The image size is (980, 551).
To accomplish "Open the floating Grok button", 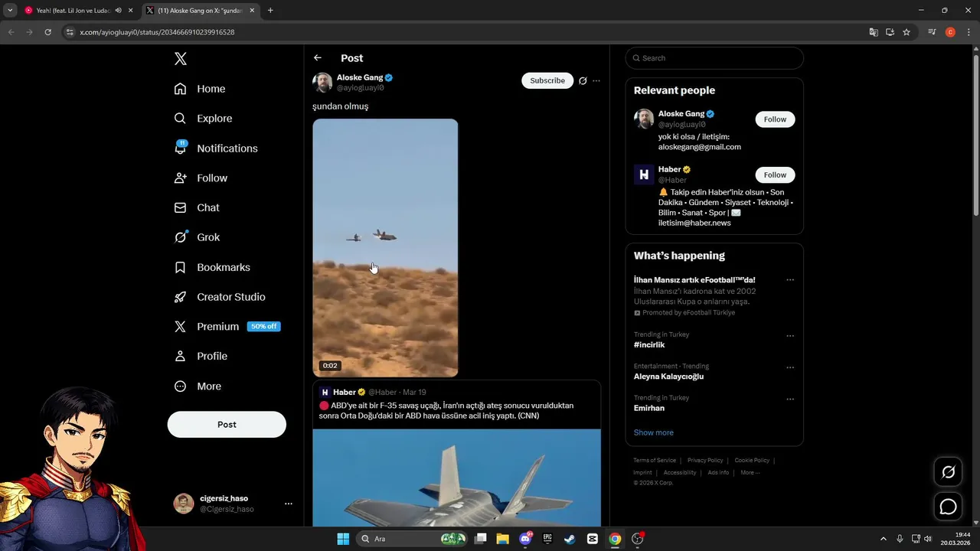I will pyautogui.click(x=948, y=471).
